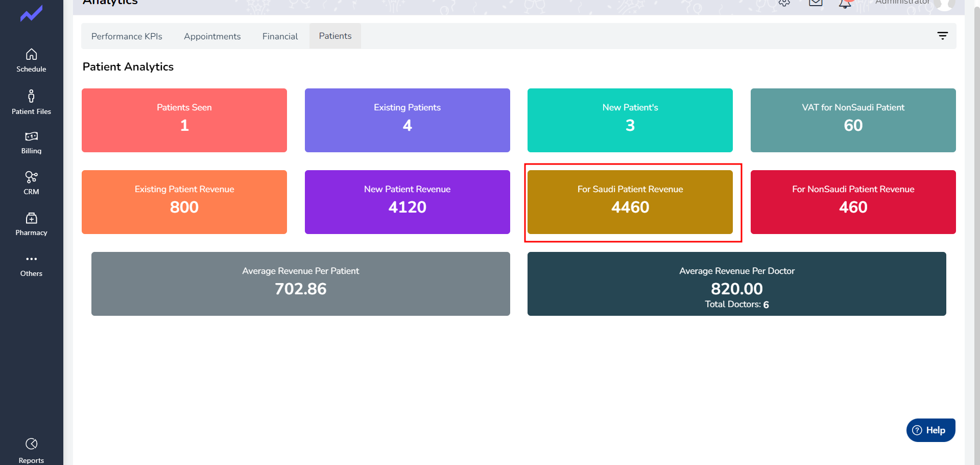This screenshot has width=980, height=465.
Task: Open the settings gear icon in the header
Action: [x=784, y=3]
